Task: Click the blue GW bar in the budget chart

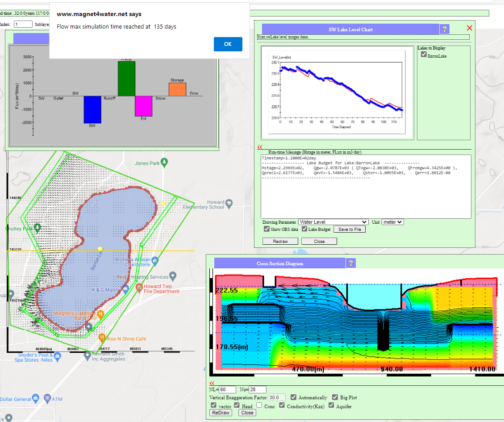Action: (x=92, y=109)
